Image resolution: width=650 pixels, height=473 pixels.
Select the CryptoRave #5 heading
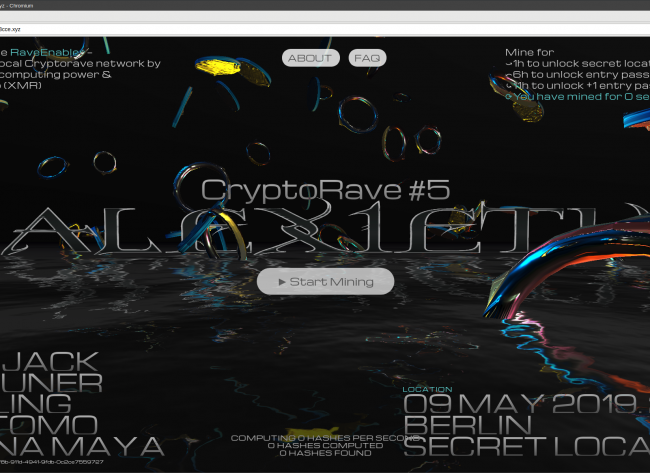pos(325,190)
